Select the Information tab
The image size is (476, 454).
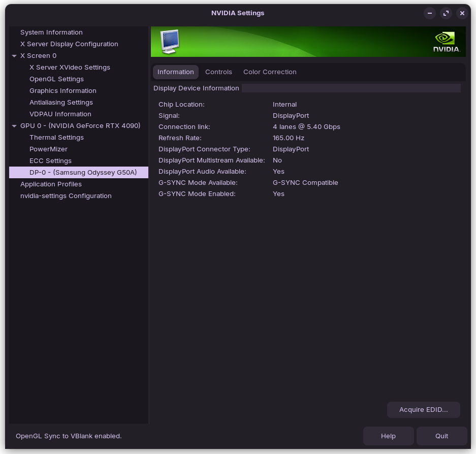coord(175,72)
